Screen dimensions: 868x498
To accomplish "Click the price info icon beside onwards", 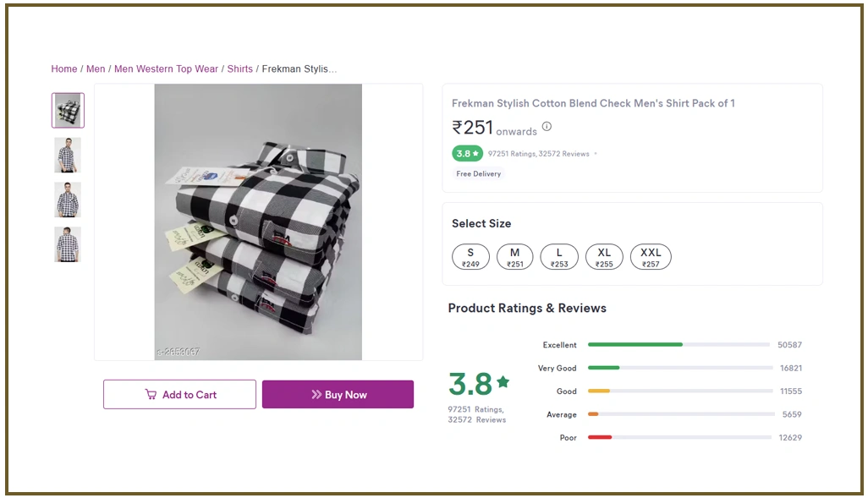I will click(547, 127).
